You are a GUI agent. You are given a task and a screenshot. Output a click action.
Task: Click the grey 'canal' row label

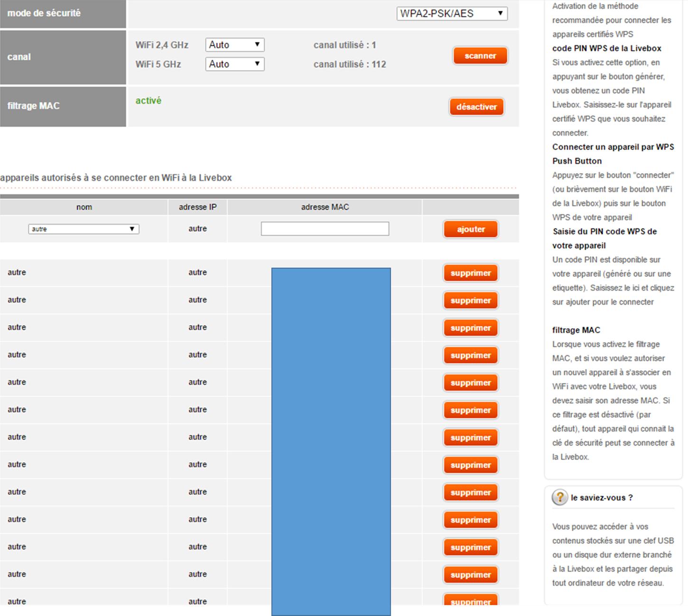19,57
